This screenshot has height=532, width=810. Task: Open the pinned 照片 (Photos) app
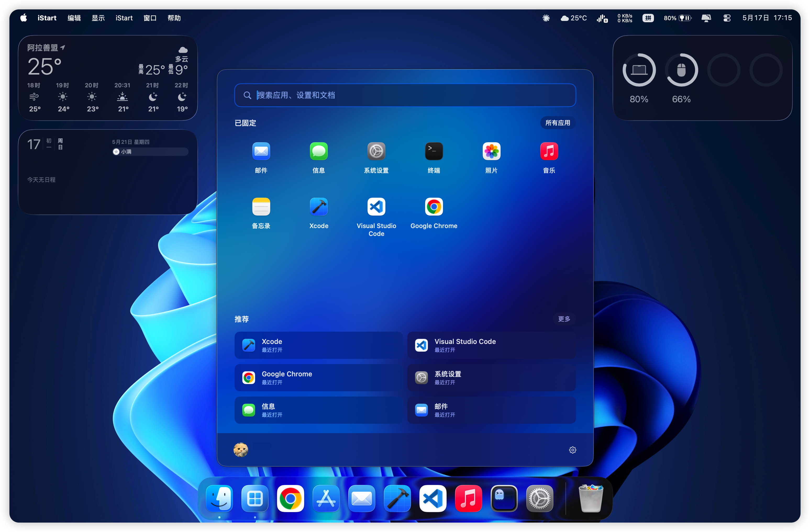pyautogui.click(x=491, y=151)
